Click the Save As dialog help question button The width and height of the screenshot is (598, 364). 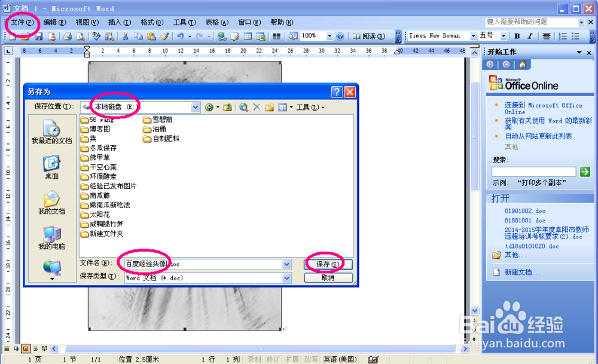click(336, 92)
